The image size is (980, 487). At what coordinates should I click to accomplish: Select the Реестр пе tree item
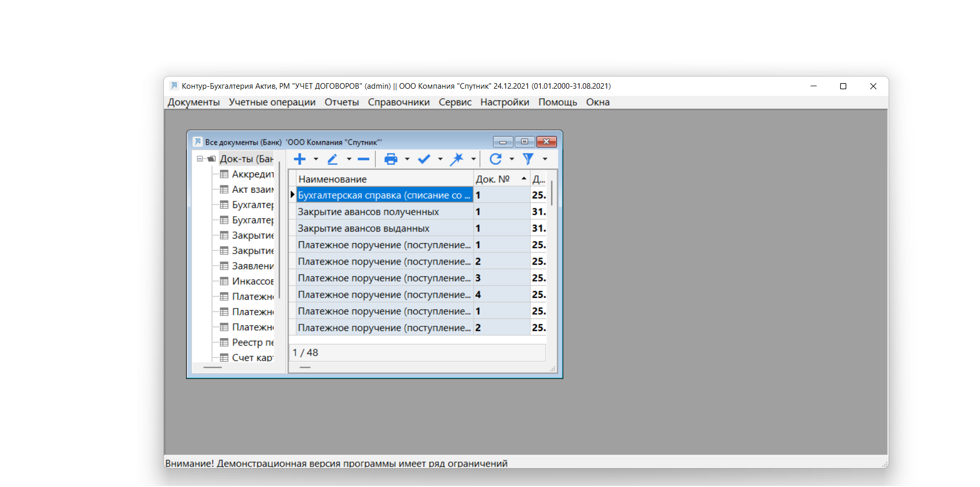click(x=253, y=342)
